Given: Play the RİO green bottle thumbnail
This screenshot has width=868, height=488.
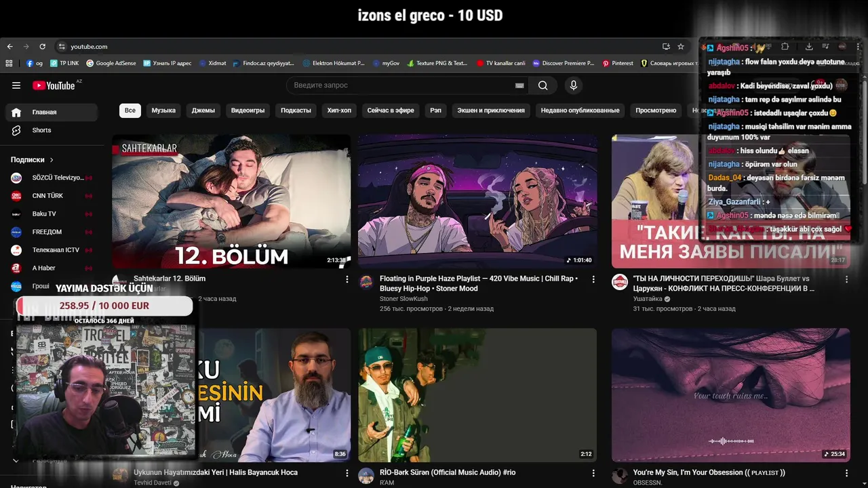Looking at the screenshot, I should point(478,395).
